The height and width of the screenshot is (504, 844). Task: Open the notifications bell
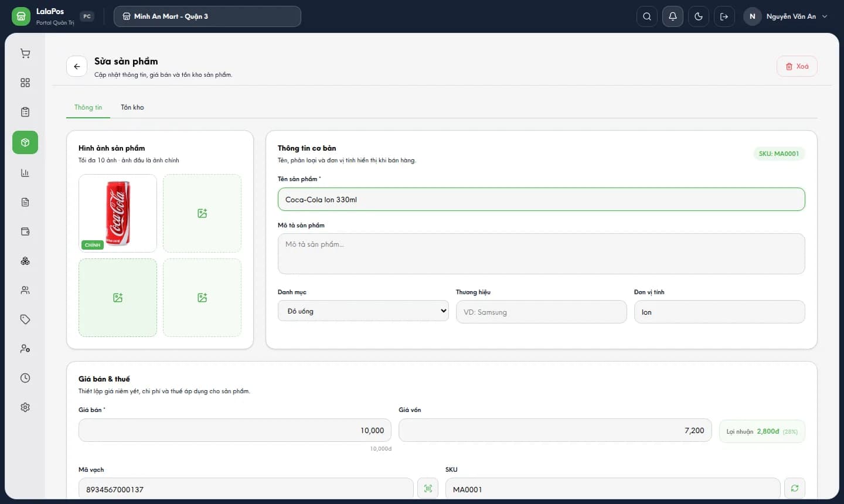tap(673, 16)
